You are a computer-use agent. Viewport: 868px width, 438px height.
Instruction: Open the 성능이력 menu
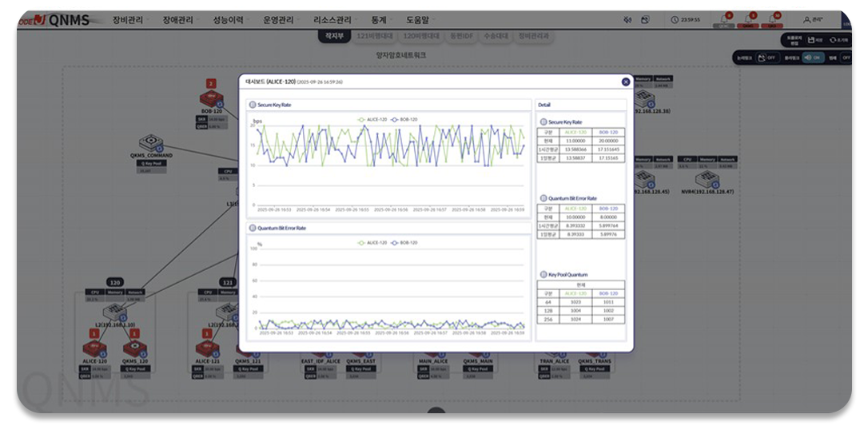tap(228, 20)
